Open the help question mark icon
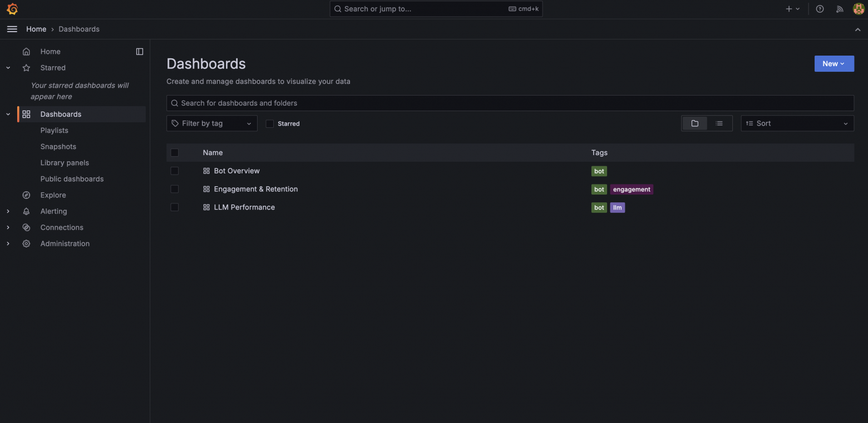This screenshot has height=423, width=868. [820, 9]
